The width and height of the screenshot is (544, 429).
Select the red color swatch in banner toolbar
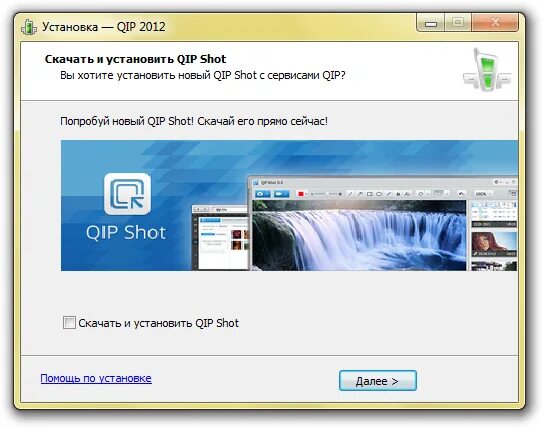[301, 194]
